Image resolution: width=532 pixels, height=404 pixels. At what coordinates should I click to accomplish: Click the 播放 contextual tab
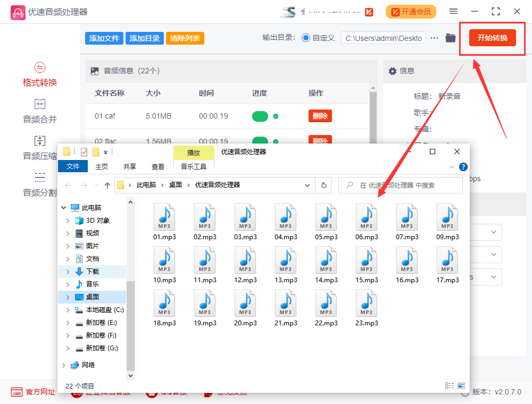click(x=194, y=153)
